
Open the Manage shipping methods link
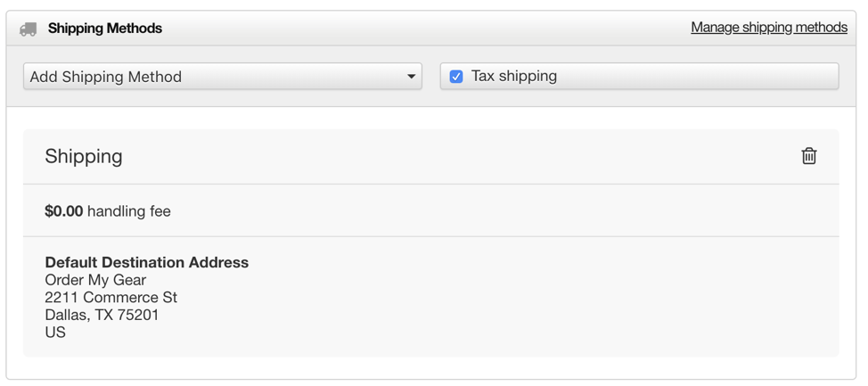pos(769,27)
